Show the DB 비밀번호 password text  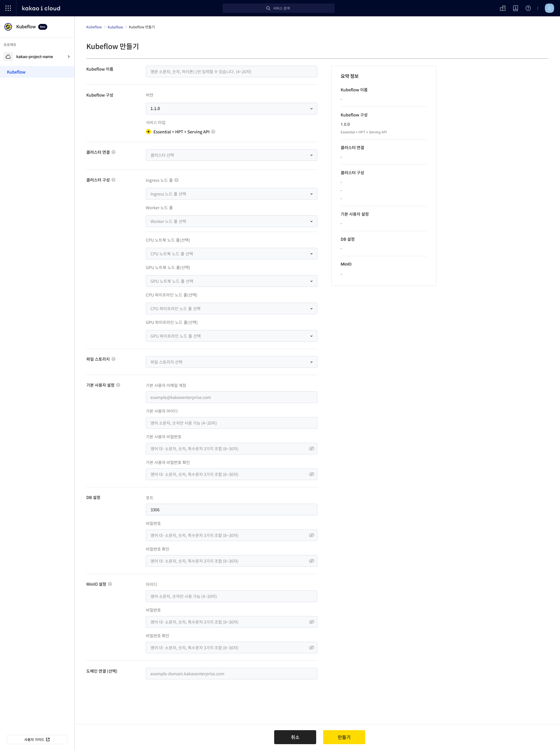click(x=311, y=535)
